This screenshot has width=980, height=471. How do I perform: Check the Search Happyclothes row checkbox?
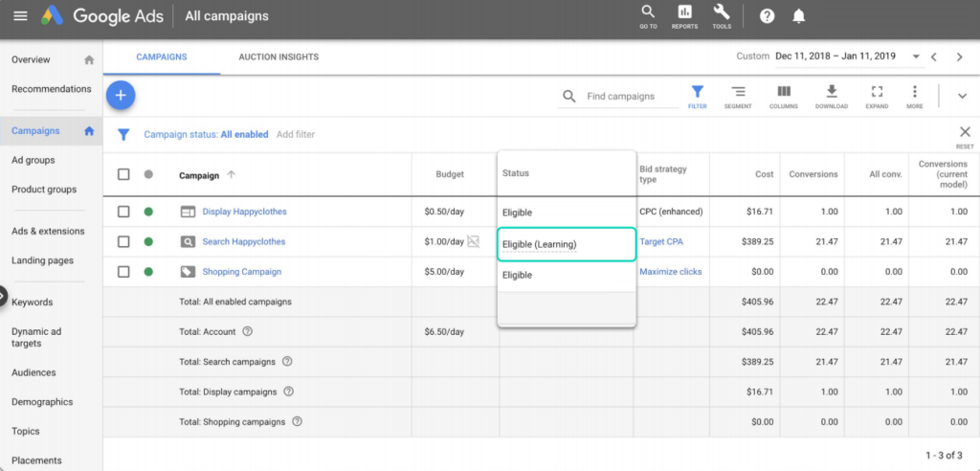pos(123,241)
